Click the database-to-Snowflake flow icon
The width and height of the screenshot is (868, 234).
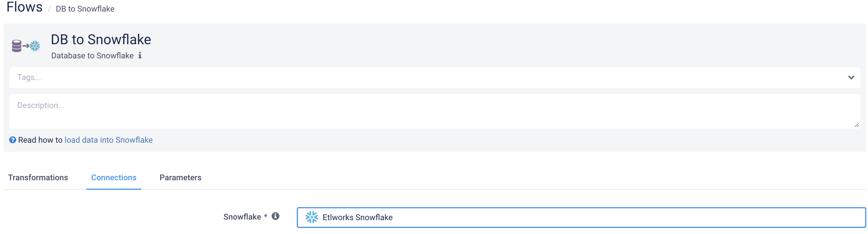tap(26, 46)
